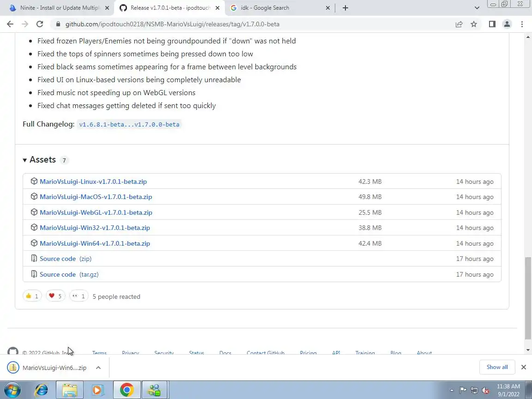This screenshot has width=532, height=399.
Task: Open Action Center flag icon
Action: [x=463, y=391]
